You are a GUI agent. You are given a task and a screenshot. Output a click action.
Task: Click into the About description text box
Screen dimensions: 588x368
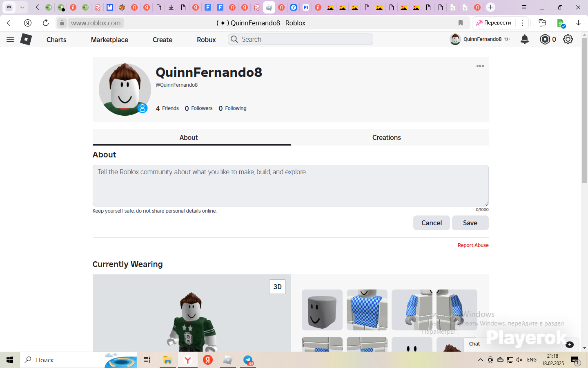click(x=290, y=186)
